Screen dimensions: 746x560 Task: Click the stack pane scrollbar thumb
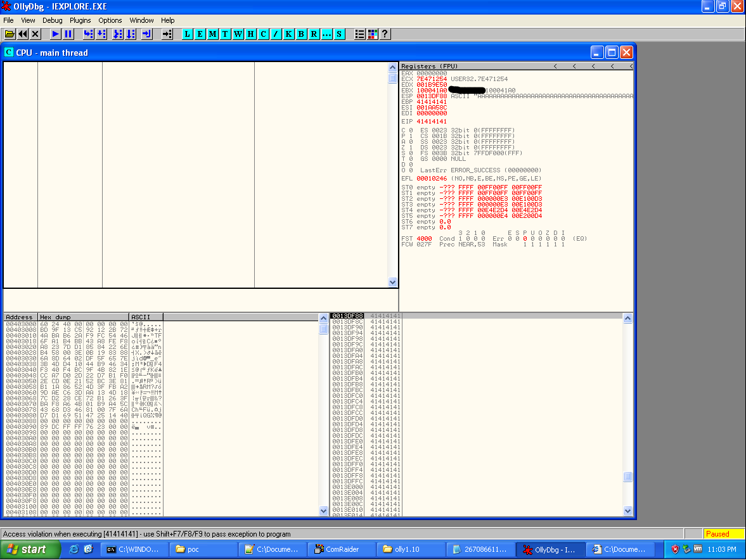click(x=628, y=476)
